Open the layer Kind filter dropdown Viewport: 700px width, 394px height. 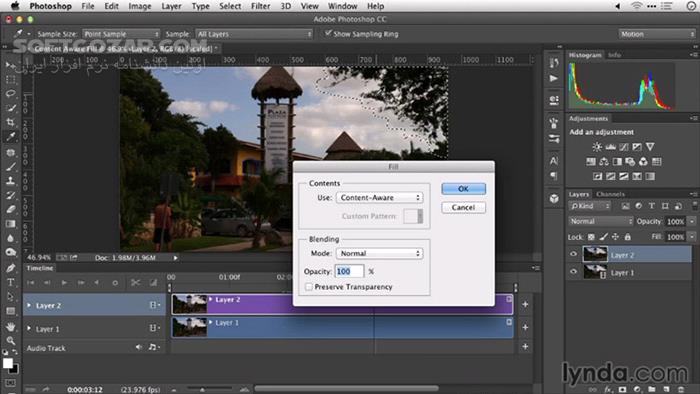pyautogui.click(x=590, y=206)
